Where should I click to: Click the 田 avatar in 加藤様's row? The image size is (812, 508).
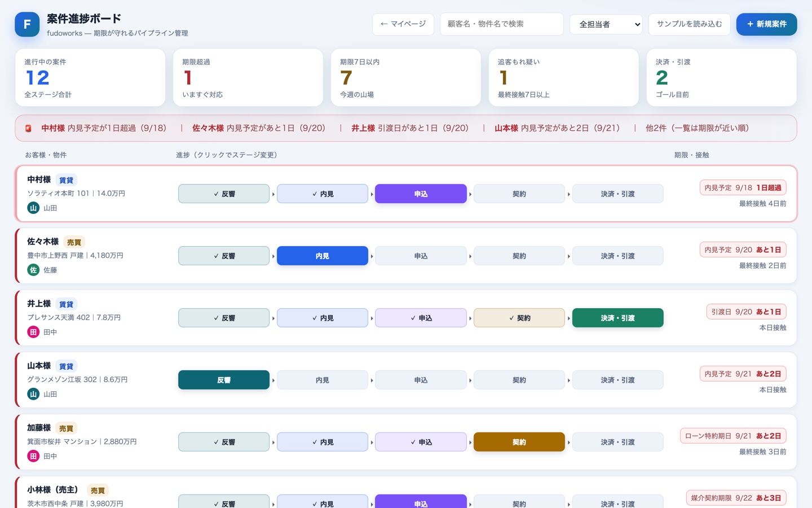click(x=33, y=456)
